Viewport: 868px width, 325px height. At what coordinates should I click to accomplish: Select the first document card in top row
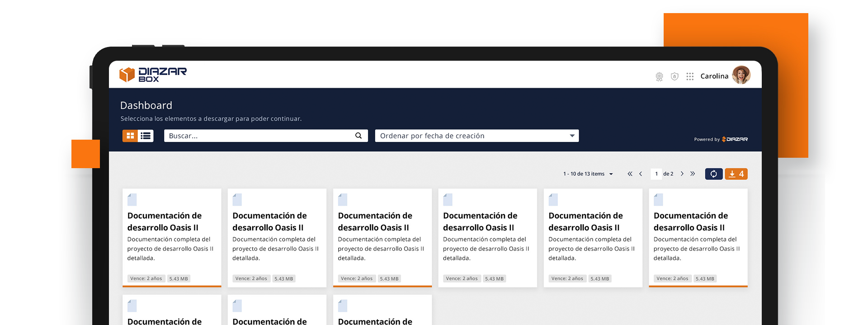pyautogui.click(x=172, y=238)
